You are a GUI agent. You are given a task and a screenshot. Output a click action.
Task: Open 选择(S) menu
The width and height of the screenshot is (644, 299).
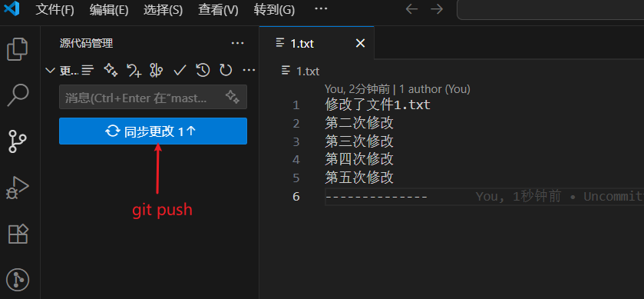163,10
